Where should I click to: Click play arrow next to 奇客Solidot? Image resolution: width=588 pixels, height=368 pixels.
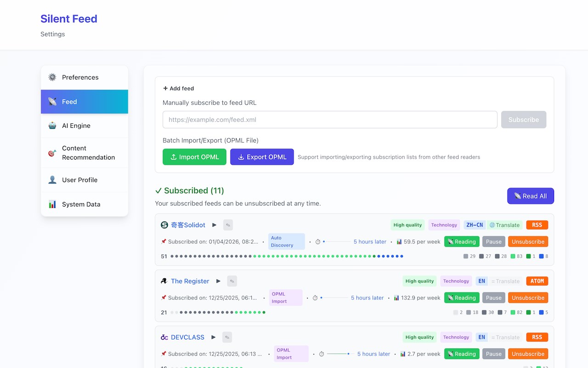pos(215,225)
